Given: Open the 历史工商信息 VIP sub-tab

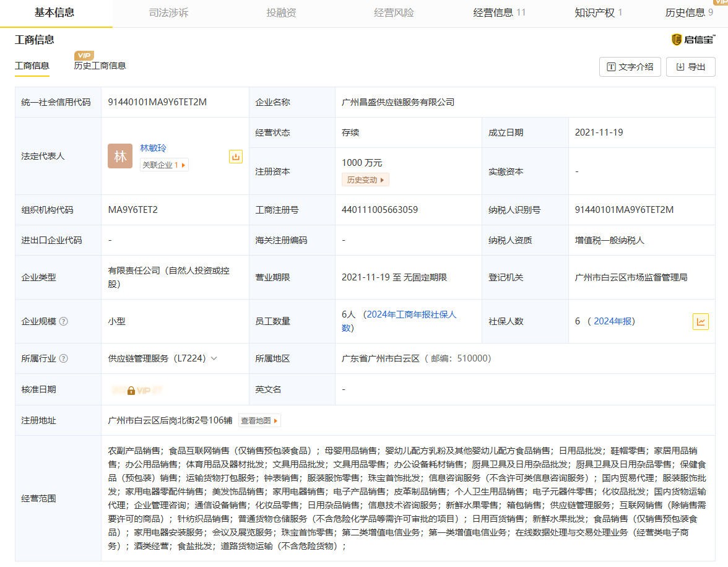Looking at the screenshot, I should 100,66.
